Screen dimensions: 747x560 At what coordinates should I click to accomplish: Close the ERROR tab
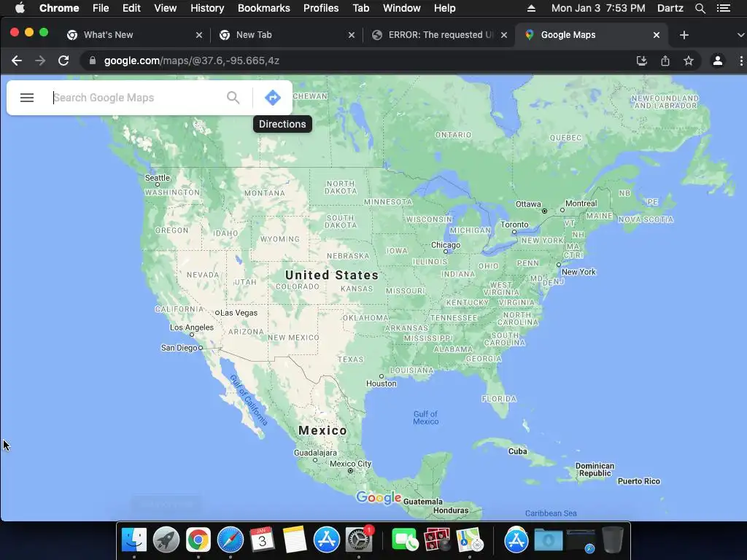click(504, 35)
